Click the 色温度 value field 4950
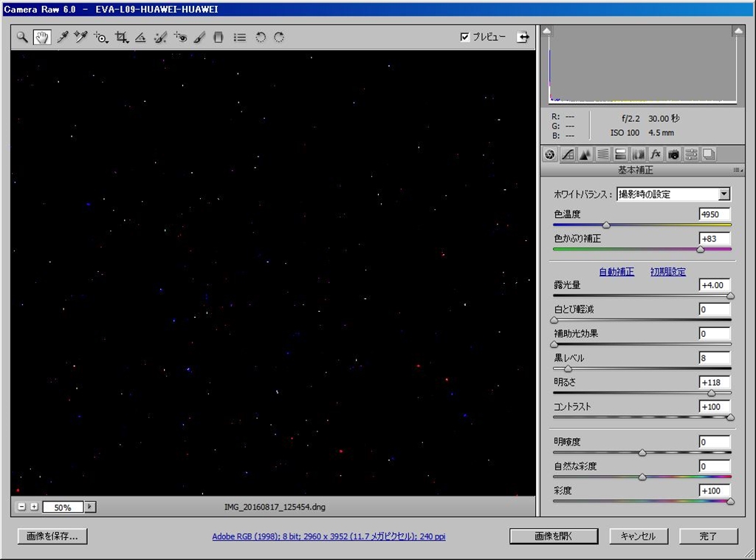 click(715, 214)
